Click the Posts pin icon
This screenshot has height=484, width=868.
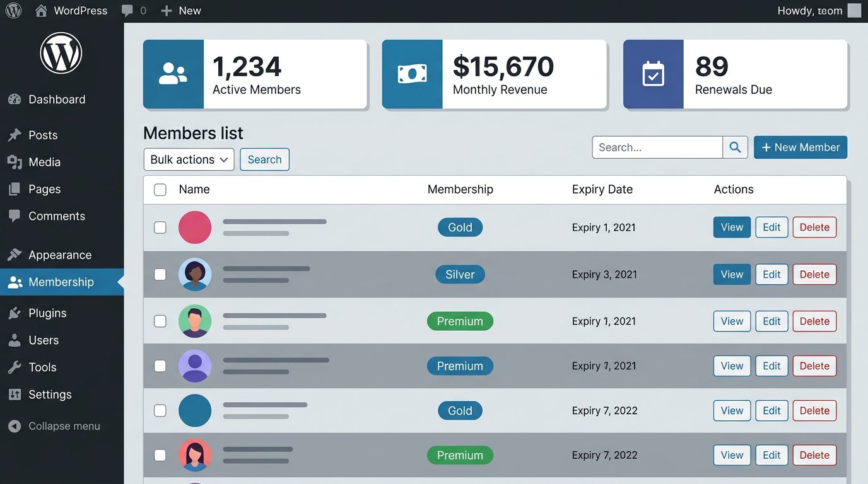pyautogui.click(x=15, y=135)
